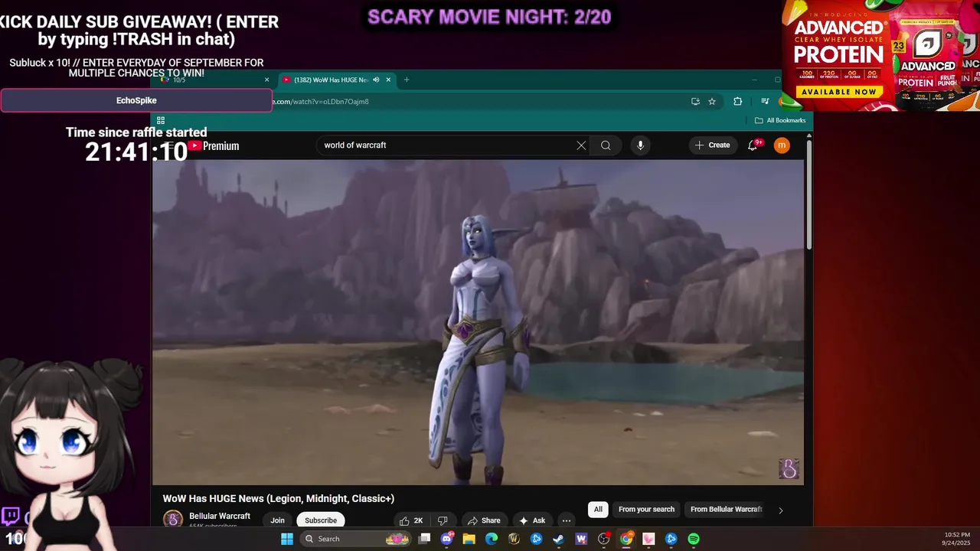Click the Bellular Warcraft channel avatar
Image resolution: width=980 pixels, height=551 pixels.
(x=173, y=519)
